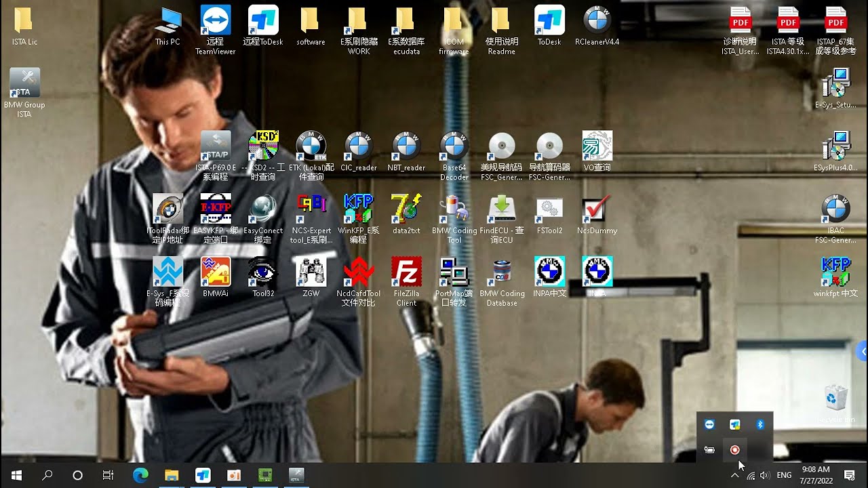
Task: Open the ISTA4.30 PDF file
Action: tap(788, 30)
